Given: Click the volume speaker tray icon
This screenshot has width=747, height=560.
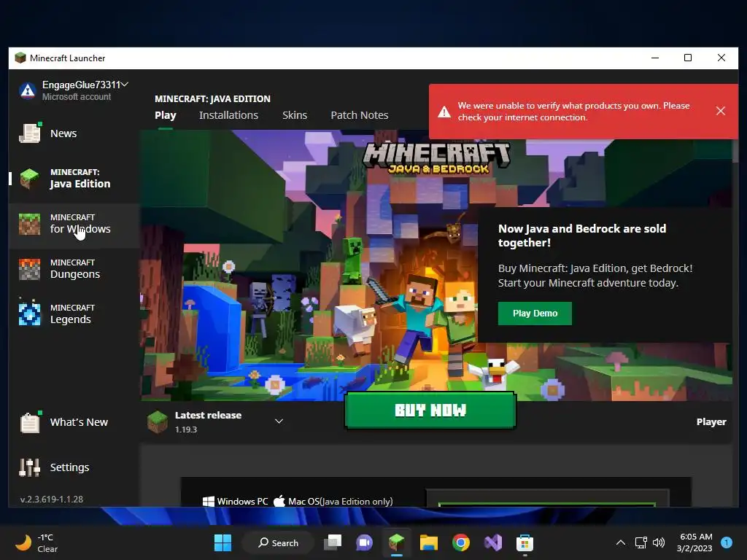Looking at the screenshot, I should (x=659, y=542).
